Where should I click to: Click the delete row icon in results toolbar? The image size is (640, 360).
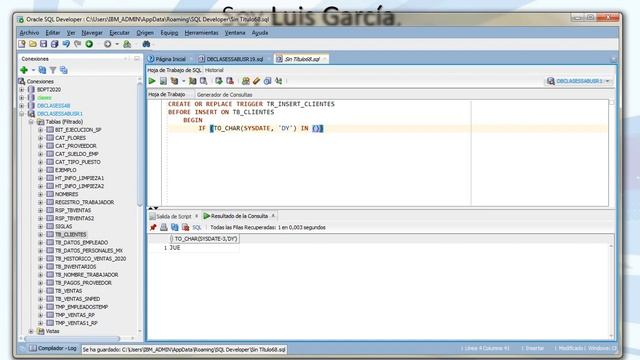point(186,227)
